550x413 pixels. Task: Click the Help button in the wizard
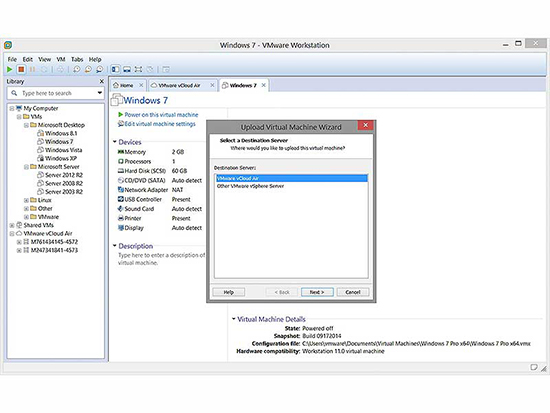pyautogui.click(x=229, y=292)
